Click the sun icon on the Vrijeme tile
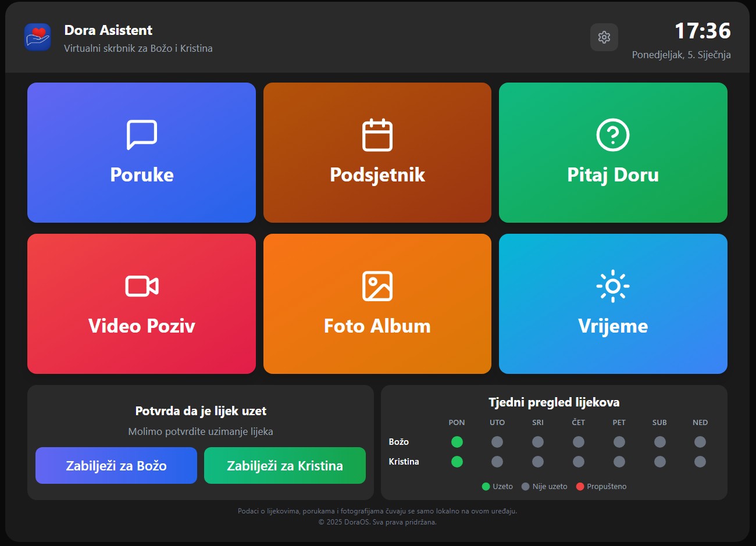The image size is (756, 546). [x=613, y=286]
